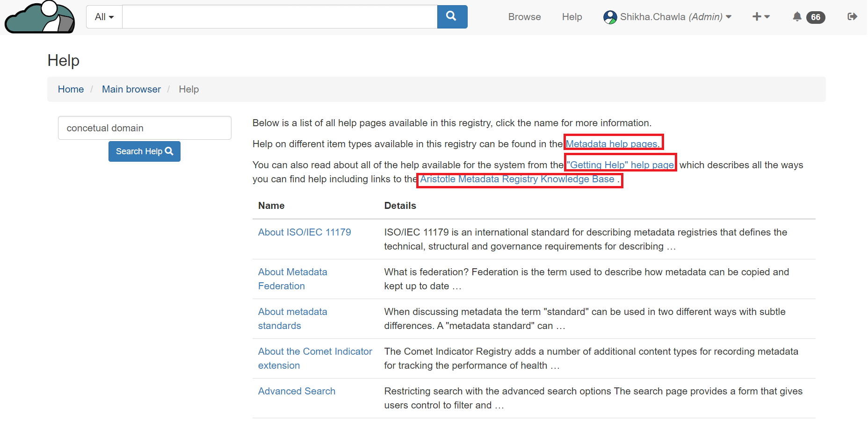Viewport: 868px width, 422px height.
Task: Go to Home in the breadcrumb
Action: pyautogui.click(x=71, y=89)
